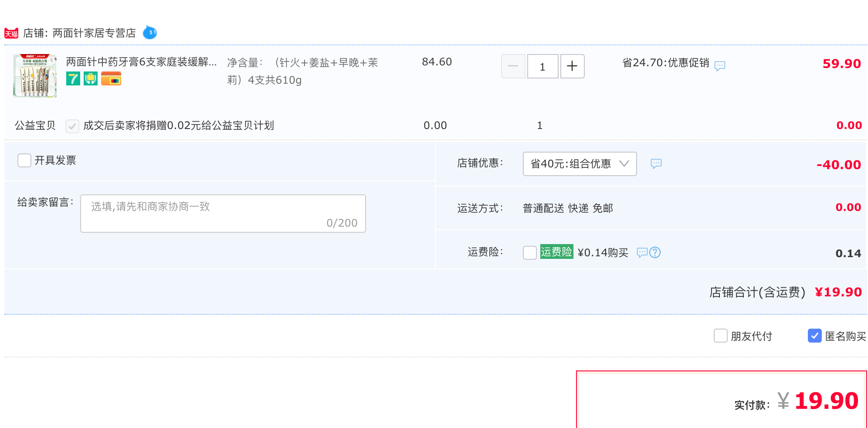Decrease item quantity with the minus button

pyautogui.click(x=513, y=66)
